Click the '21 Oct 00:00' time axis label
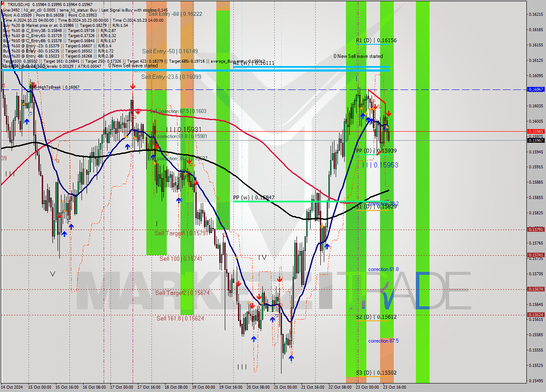Viewport: 546px width, 392px height. click(285, 387)
